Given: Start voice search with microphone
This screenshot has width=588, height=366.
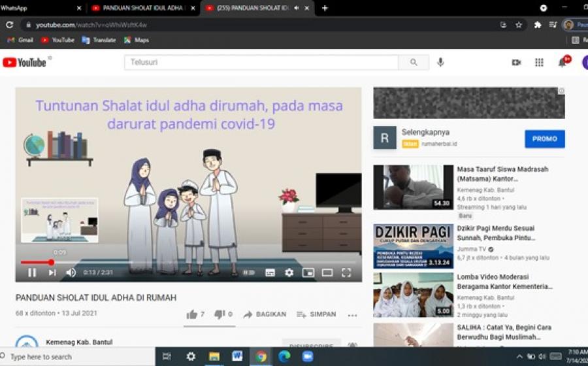Looking at the screenshot, I should 440,62.
